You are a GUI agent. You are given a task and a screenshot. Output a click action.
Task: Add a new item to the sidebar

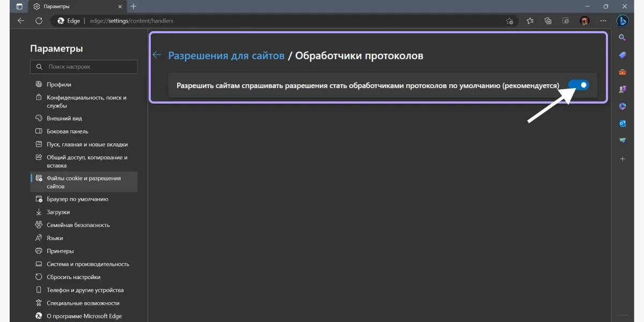point(623,158)
